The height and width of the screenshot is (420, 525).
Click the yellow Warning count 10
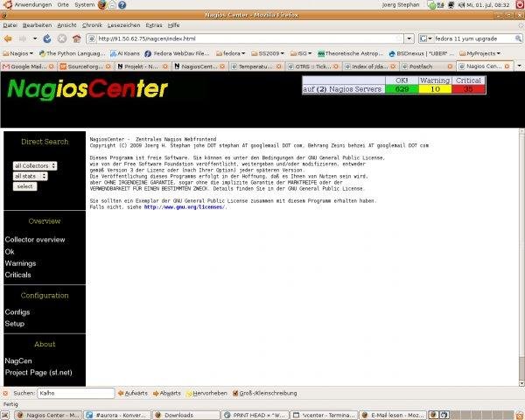click(x=435, y=89)
